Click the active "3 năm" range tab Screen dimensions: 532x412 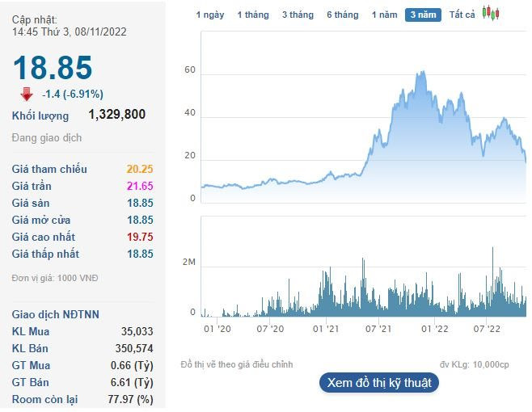click(423, 15)
